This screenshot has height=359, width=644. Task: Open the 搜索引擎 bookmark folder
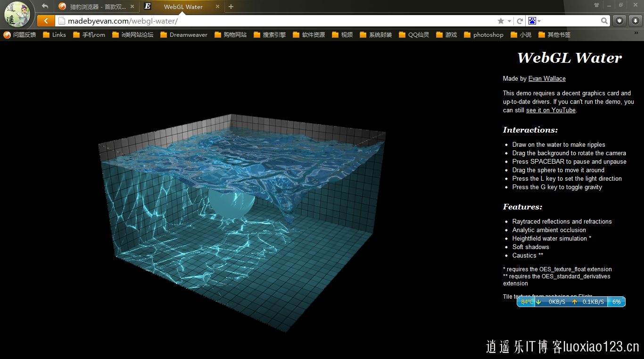pos(269,35)
